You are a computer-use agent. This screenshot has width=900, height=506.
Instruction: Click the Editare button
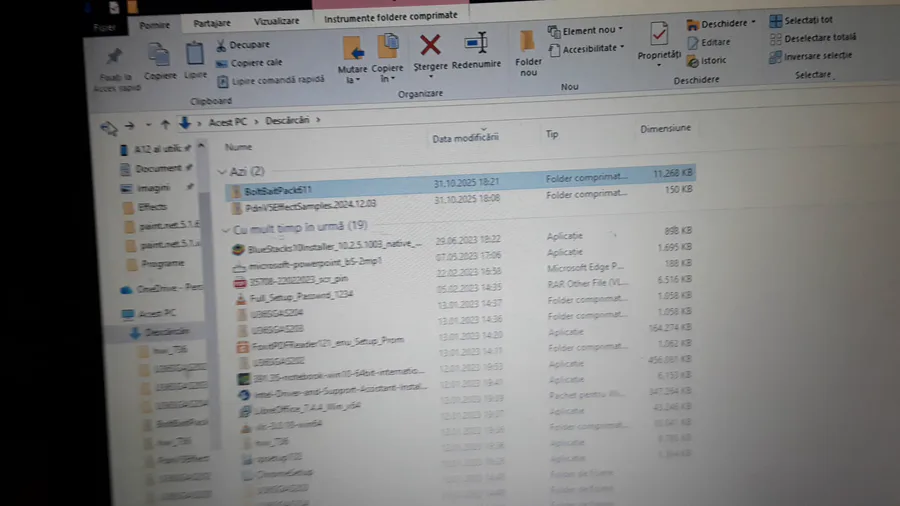[x=709, y=42]
